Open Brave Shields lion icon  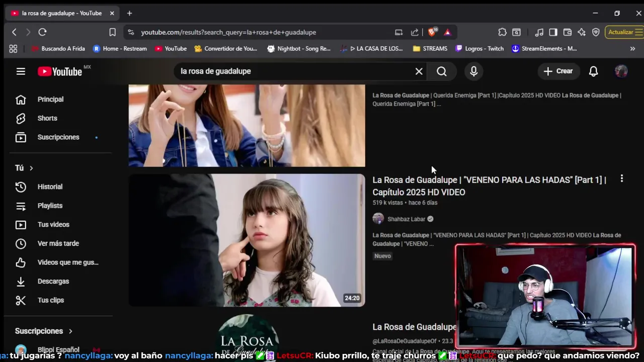(x=432, y=32)
